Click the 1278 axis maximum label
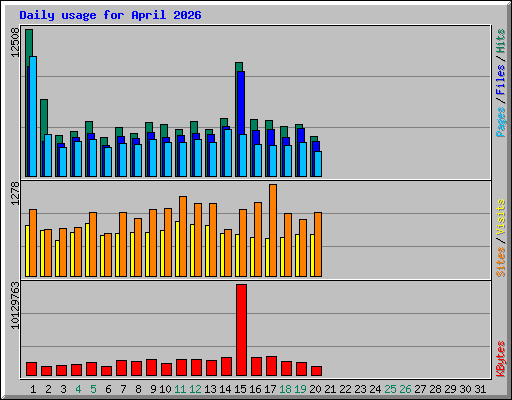512x400 pixels. [x=15, y=193]
